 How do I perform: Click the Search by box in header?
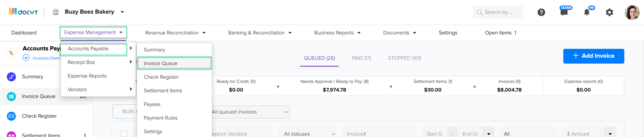tap(498, 12)
